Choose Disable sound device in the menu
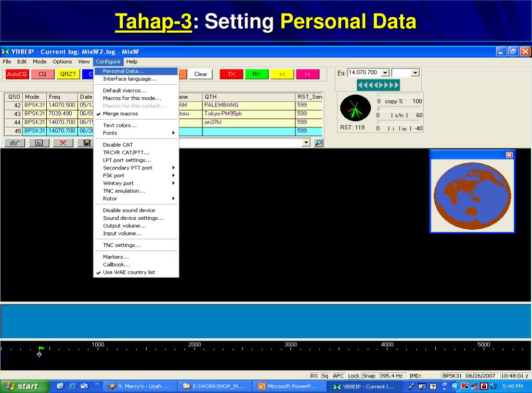532x393 pixels. [x=136, y=210]
